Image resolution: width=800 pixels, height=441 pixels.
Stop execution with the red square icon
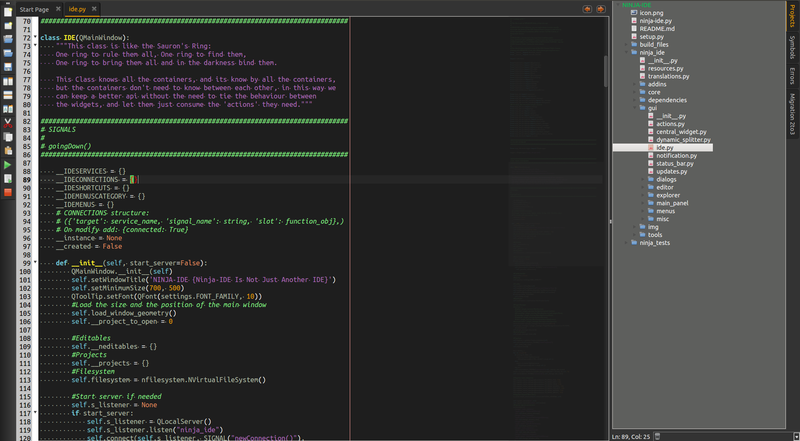pyautogui.click(x=8, y=191)
